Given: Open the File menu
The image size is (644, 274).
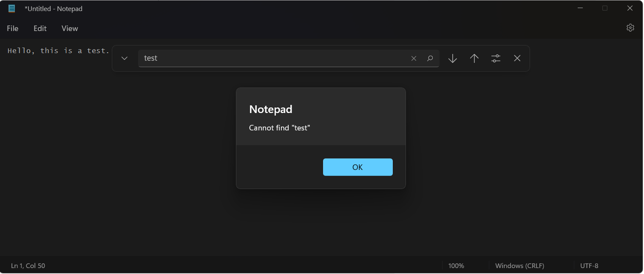Looking at the screenshot, I should tap(13, 28).
